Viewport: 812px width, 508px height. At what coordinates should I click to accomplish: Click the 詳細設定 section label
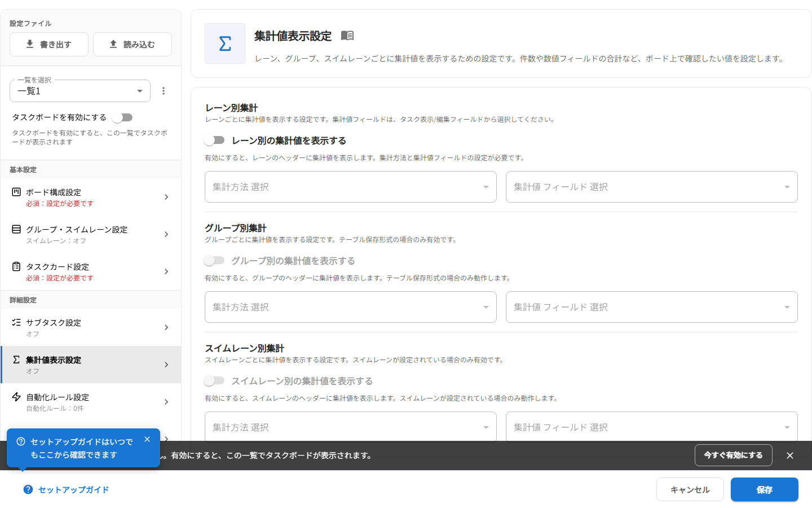23,300
